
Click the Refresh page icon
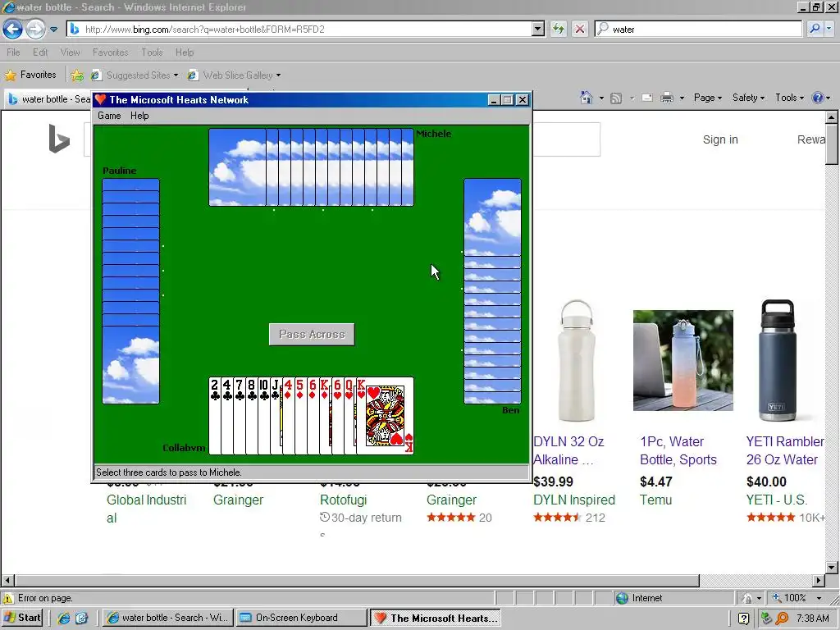coord(559,29)
